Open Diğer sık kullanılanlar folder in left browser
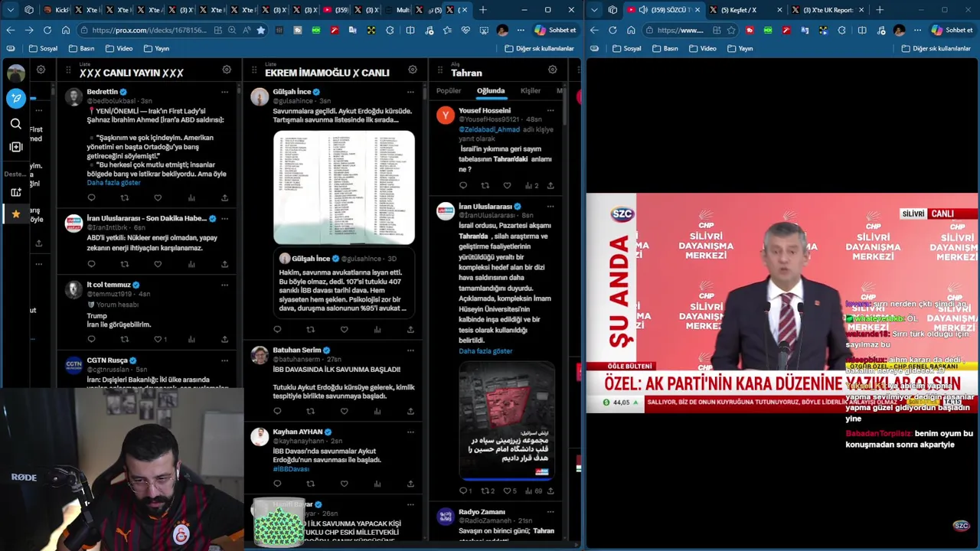The image size is (980, 551). pyautogui.click(x=539, y=48)
